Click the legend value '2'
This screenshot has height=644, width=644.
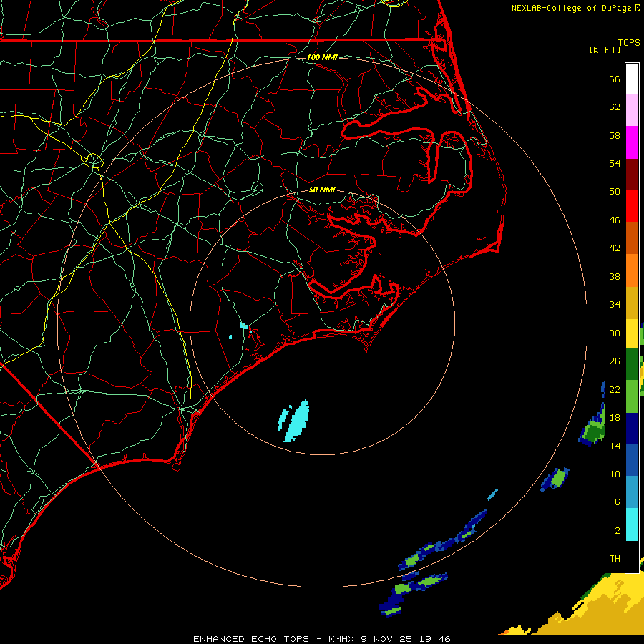click(x=618, y=531)
